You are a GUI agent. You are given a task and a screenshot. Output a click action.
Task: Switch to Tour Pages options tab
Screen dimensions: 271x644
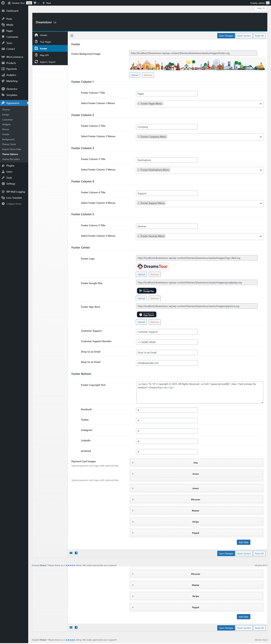click(45, 42)
